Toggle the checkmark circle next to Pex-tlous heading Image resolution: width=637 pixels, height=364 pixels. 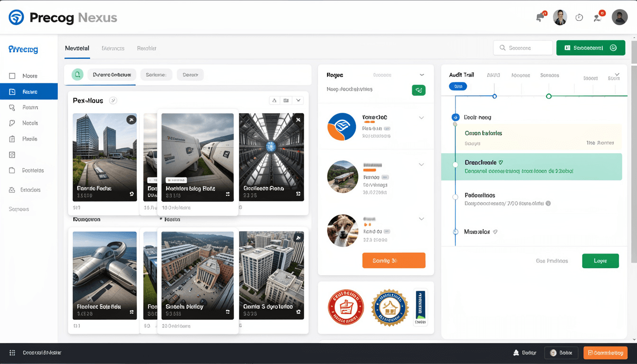tap(113, 100)
